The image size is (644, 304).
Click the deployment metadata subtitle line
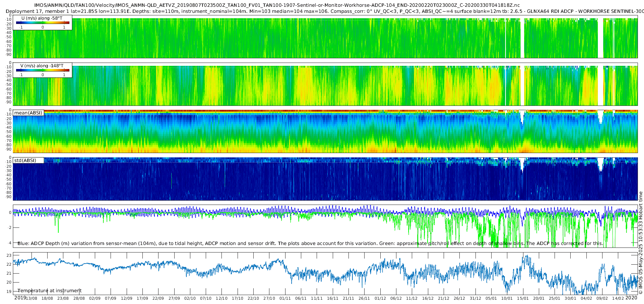point(325,11)
